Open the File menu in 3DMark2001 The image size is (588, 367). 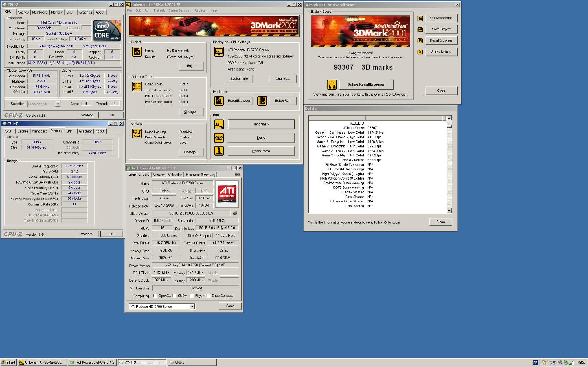click(x=129, y=11)
